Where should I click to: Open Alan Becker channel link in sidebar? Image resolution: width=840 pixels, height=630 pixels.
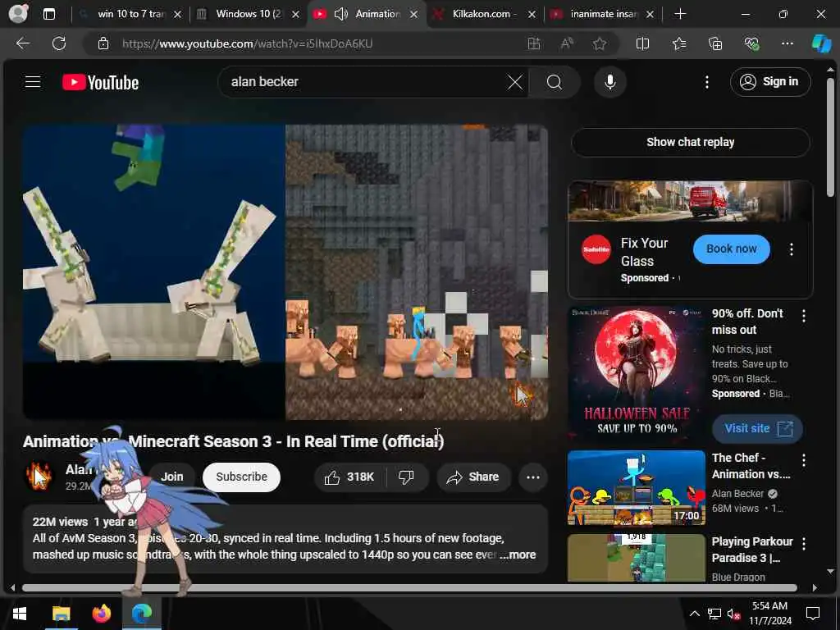(x=737, y=494)
